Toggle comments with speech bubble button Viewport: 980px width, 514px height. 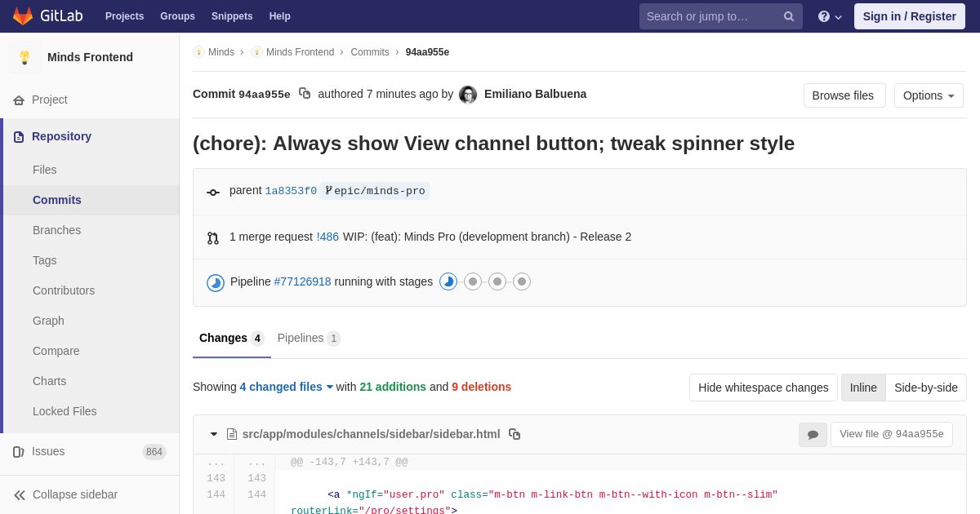coord(813,435)
